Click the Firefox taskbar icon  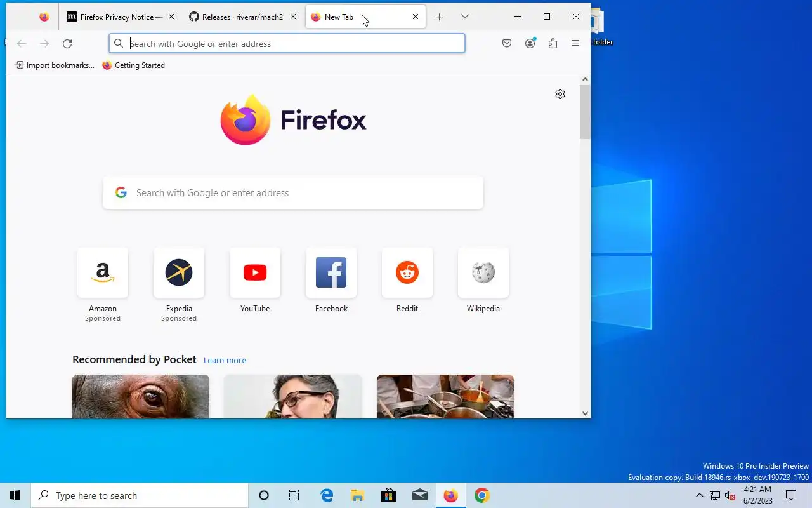[x=451, y=495]
